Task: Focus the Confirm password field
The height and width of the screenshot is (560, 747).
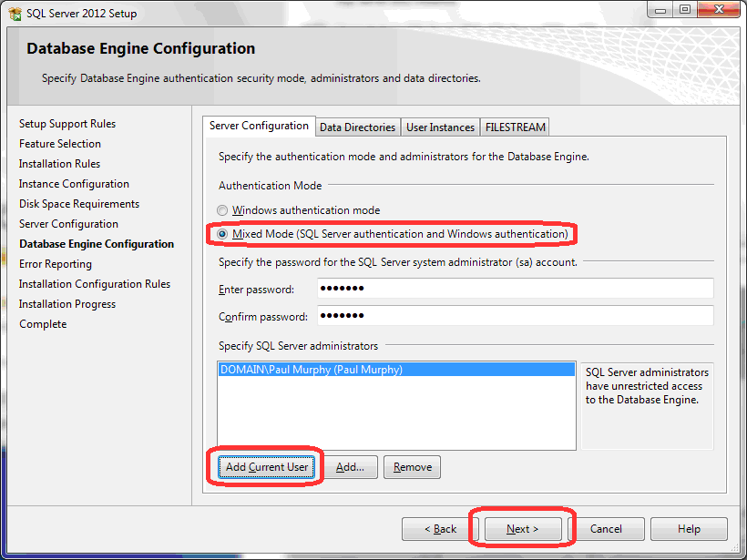Action: pos(515,316)
